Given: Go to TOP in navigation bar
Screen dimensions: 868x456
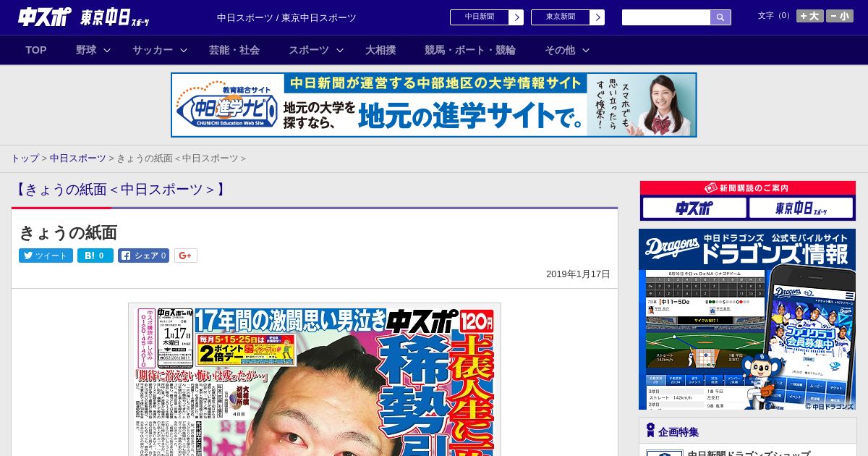Looking at the screenshot, I should (36, 50).
